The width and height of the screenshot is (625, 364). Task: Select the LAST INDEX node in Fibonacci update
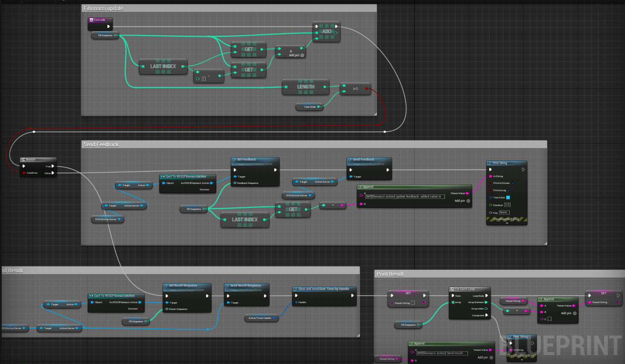click(163, 66)
